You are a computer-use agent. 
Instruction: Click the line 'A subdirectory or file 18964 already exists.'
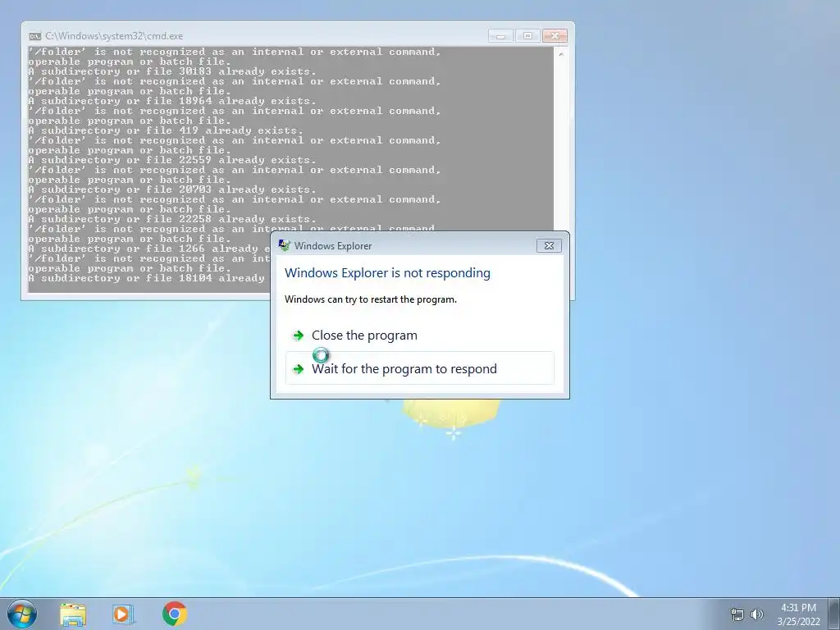(172, 101)
